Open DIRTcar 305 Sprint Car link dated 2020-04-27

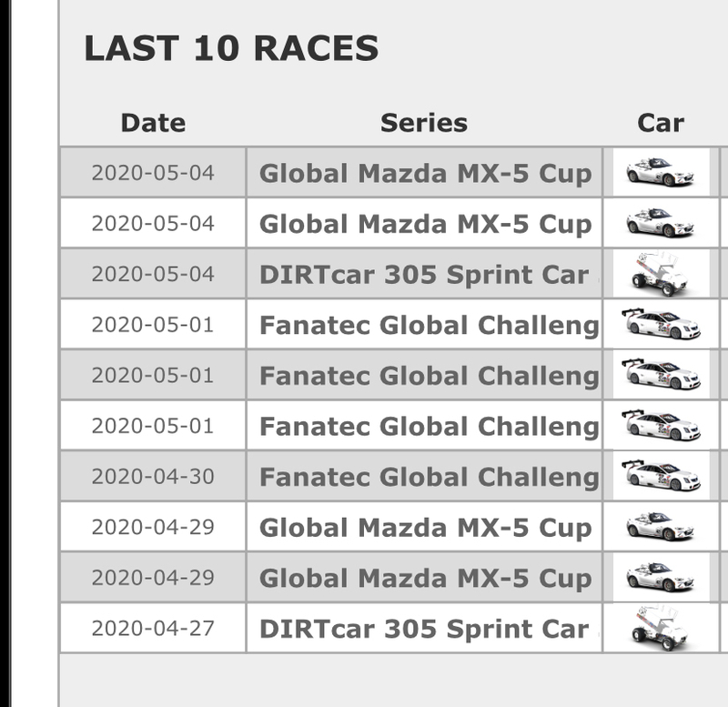click(424, 629)
